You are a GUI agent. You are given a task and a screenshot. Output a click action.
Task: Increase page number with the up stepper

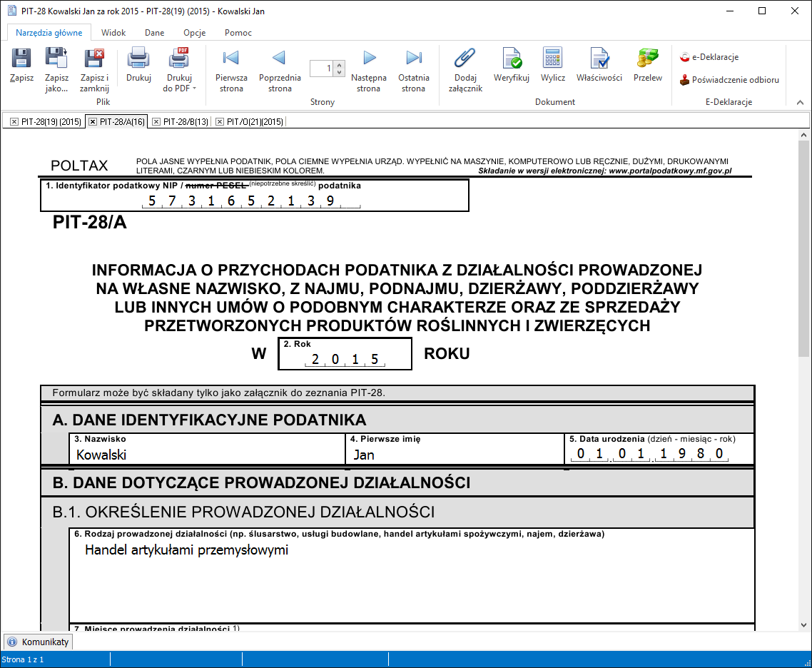(x=339, y=65)
